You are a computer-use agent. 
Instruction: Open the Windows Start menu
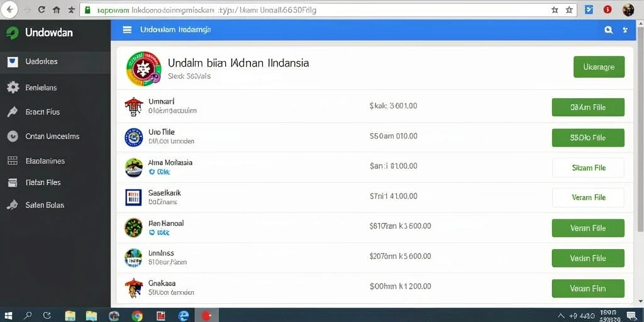pyautogui.click(x=8, y=316)
